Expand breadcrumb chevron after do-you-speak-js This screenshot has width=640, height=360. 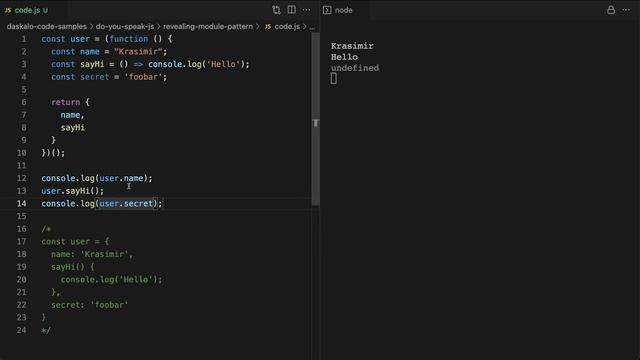point(159,27)
